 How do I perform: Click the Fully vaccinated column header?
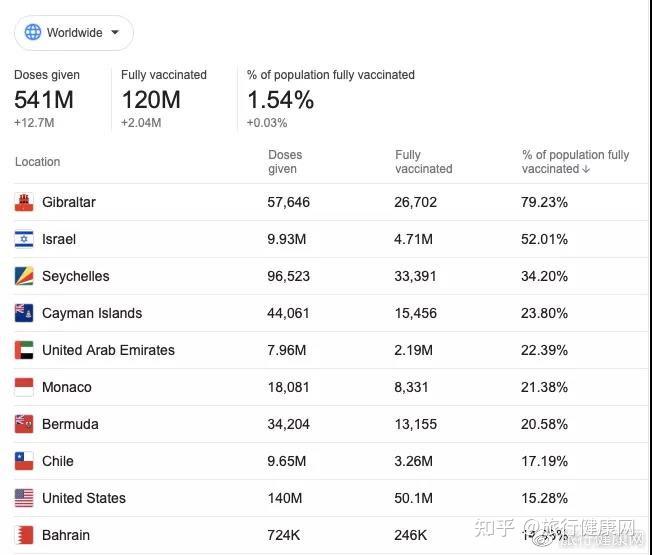[x=423, y=162]
